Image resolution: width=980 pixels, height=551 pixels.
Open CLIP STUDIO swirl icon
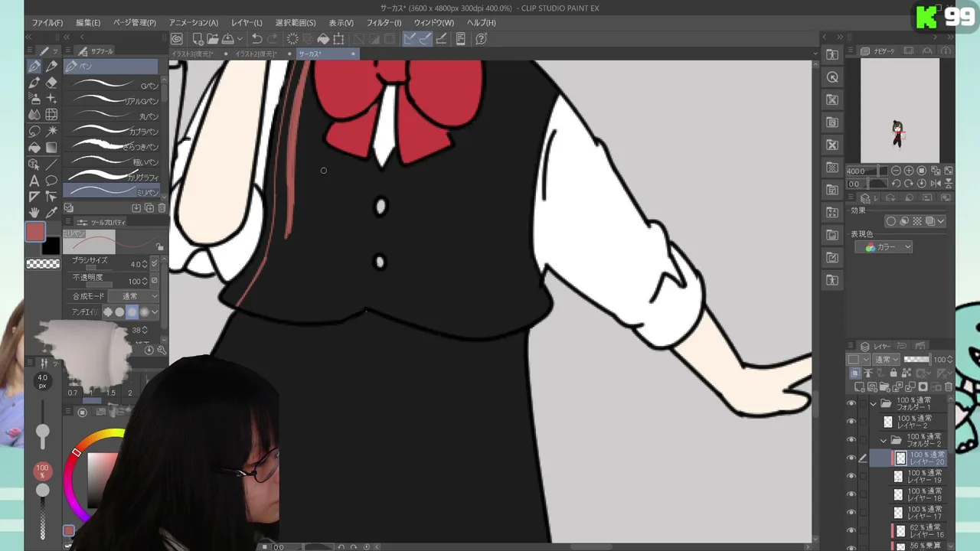coord(177,39)
